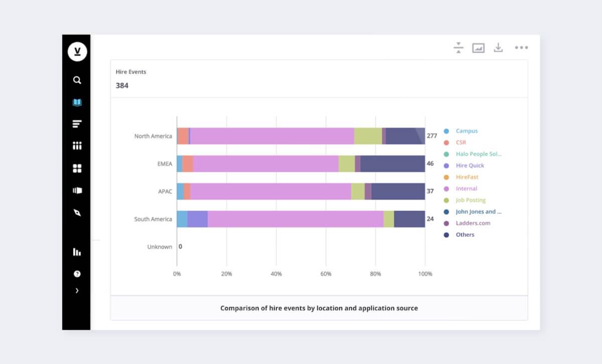Open the bar chart icon in sidebar

click(77, 252)
